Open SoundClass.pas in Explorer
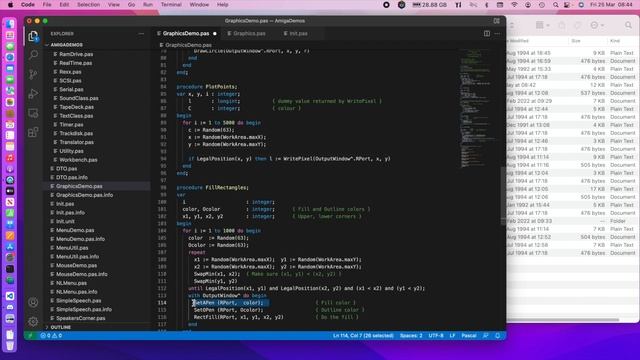 click(79, 98)
